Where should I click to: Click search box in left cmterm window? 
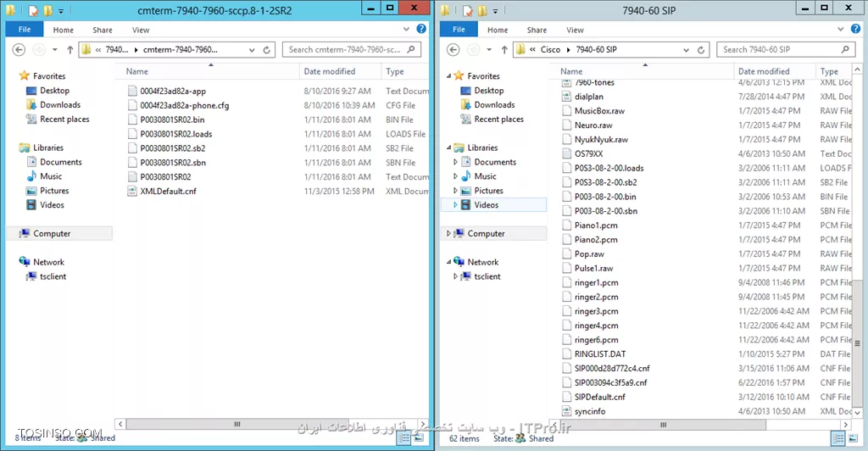click(352, 50)
